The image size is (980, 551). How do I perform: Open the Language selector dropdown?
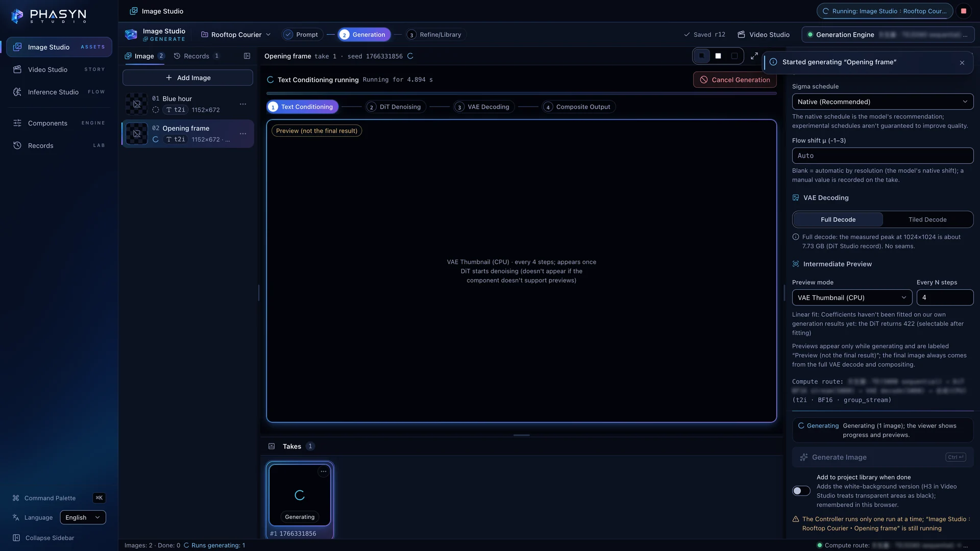83,517
